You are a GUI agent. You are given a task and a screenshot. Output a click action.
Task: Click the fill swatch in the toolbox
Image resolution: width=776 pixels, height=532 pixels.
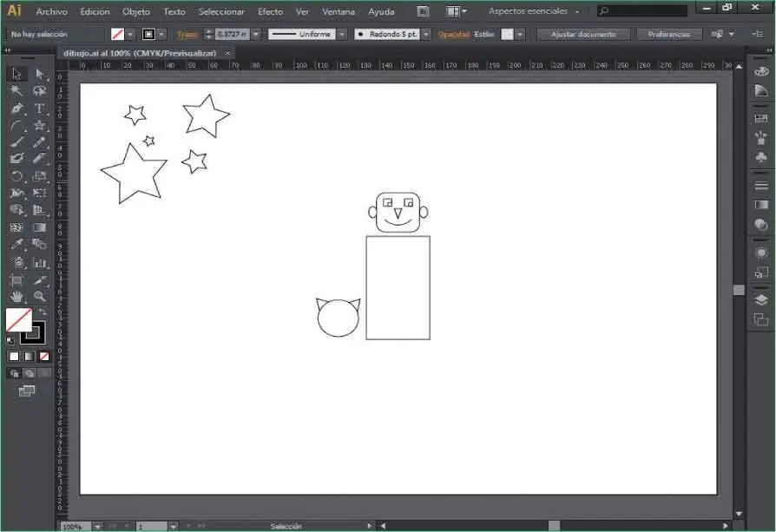pos(19,319)
